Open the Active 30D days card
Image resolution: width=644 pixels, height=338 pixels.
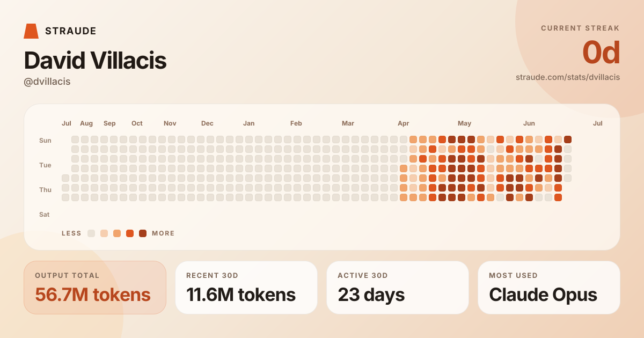(398, 288)
